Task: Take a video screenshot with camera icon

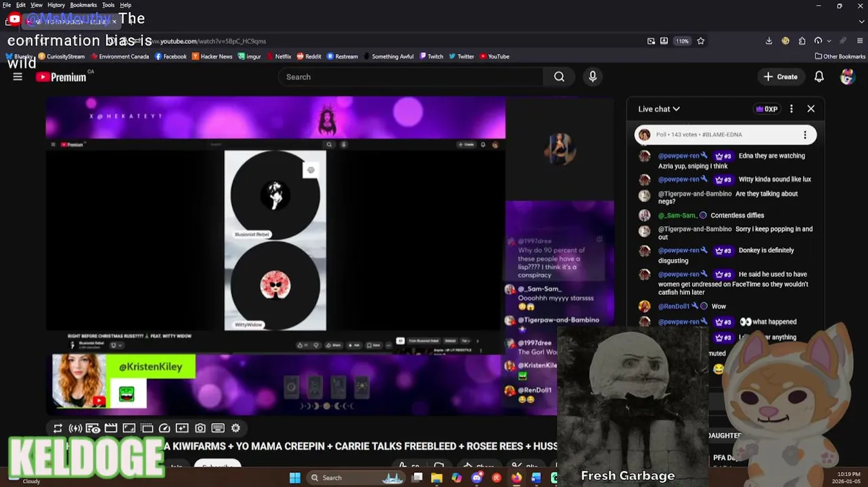Action: click(x=200, y=428)
